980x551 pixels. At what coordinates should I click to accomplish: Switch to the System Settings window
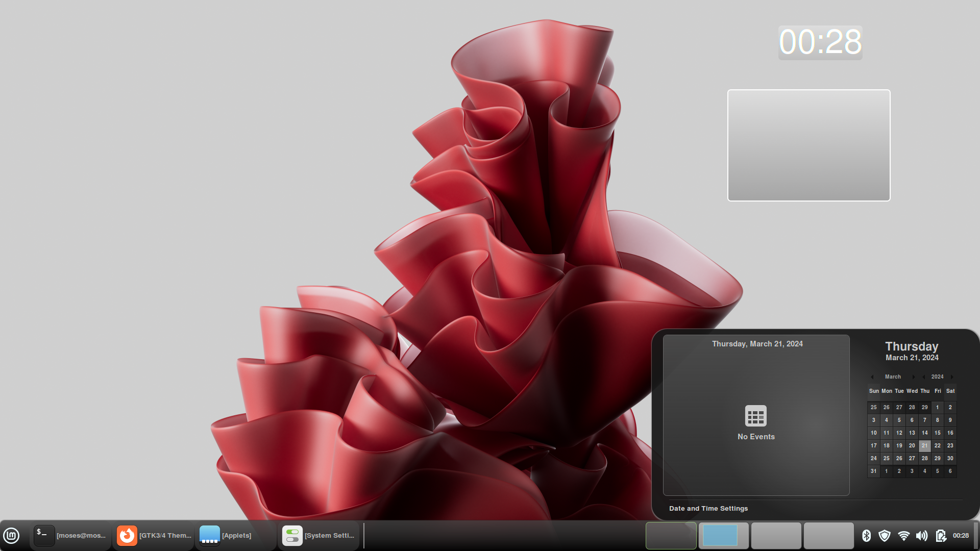[318, 536]
